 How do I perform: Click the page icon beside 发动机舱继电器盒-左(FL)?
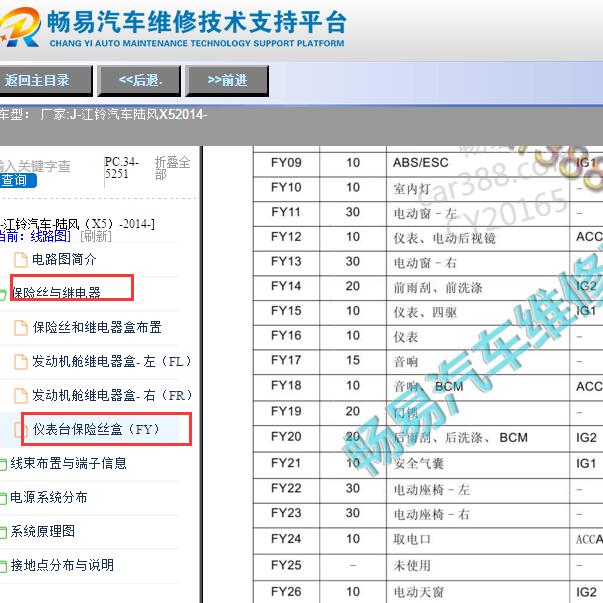click(x=21, y=361)
